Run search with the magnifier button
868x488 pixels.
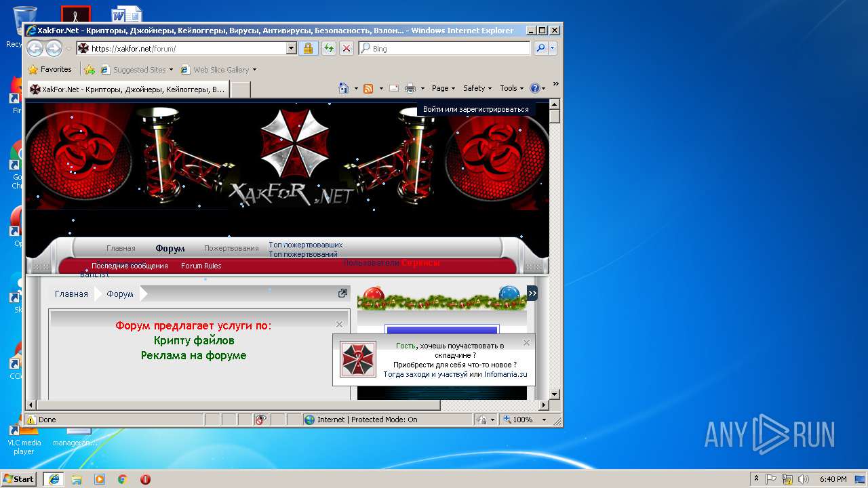(x=540, y=48)
